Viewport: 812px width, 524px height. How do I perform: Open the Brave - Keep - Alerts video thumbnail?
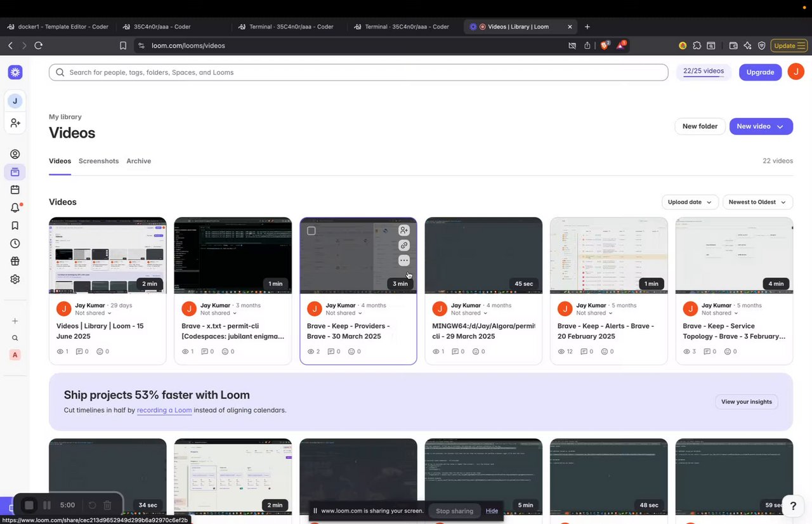(x=609, y=256)
